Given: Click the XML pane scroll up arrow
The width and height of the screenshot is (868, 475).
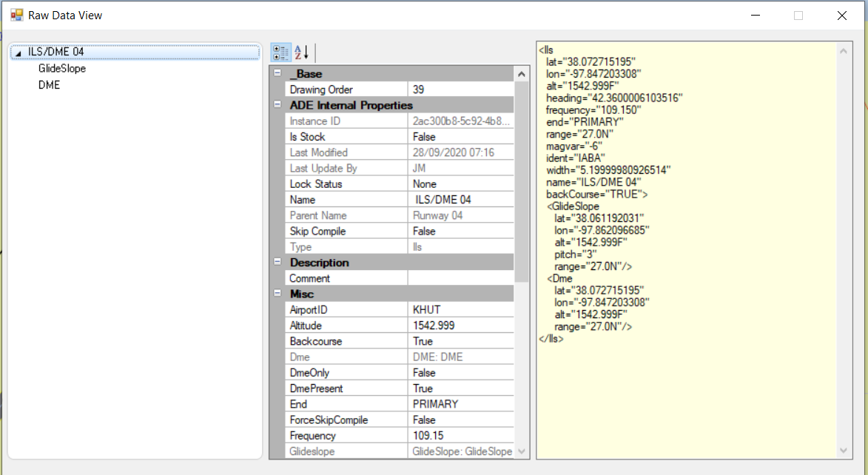Looking at the screenshot, I should click(x=844, y=51).
